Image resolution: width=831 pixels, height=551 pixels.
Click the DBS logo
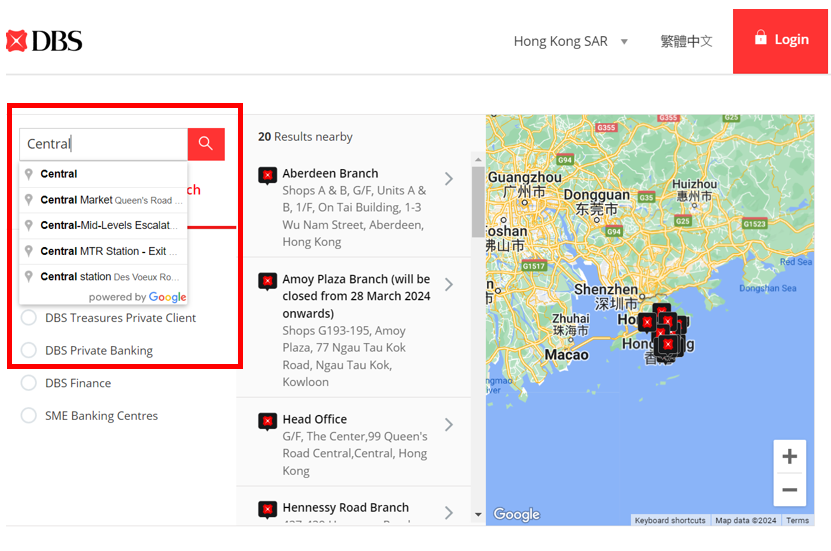click(x=44, y=41)
